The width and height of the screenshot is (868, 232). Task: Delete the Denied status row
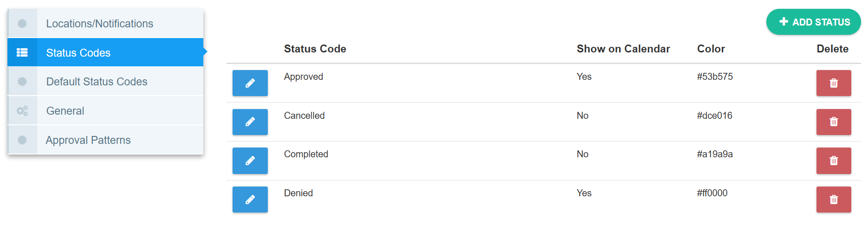(x=833, y=200)
